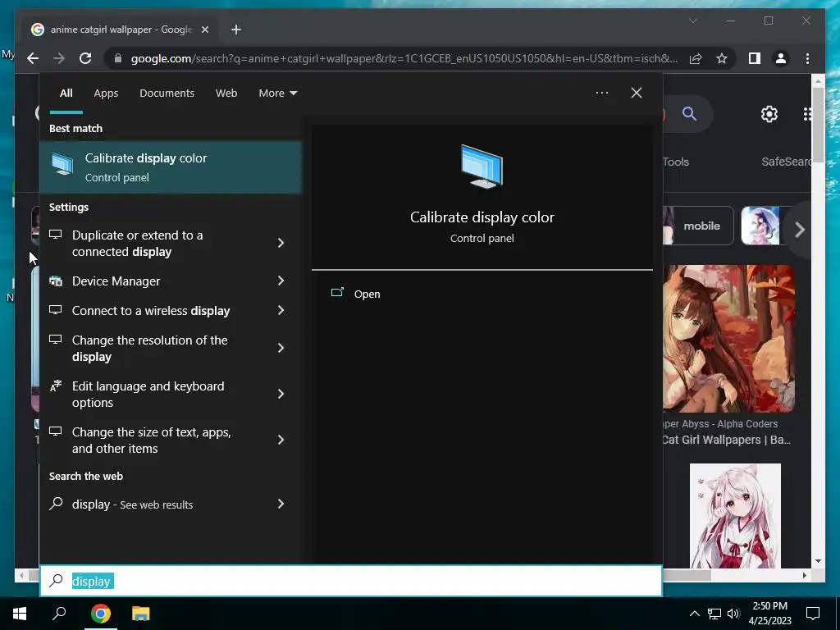Viewport: 840px width, 630px height.
Task: Click the tab search chevron in title bar
Action: [x=692, y=21]
